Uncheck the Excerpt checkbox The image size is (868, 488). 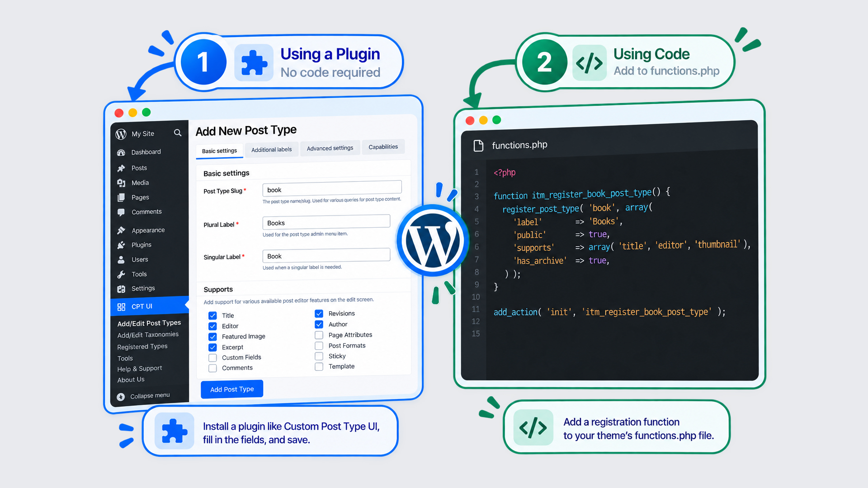[212, 347]
